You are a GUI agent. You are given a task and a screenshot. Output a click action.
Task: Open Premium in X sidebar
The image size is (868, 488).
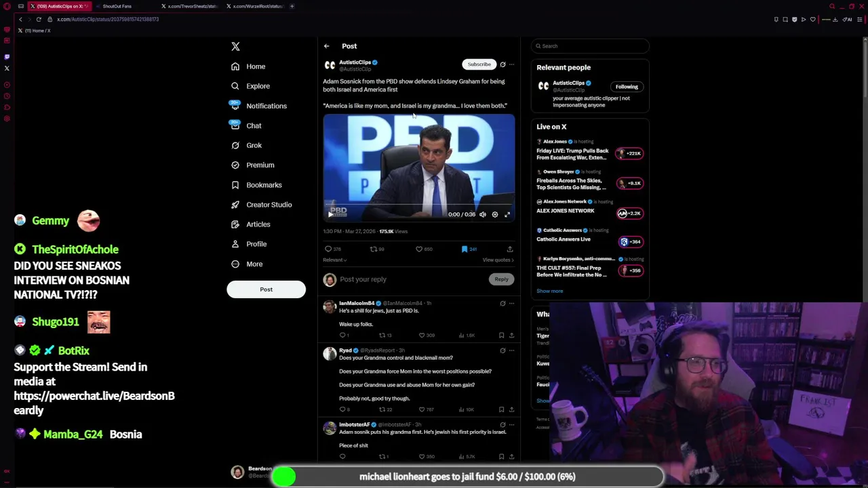(252, 165)
